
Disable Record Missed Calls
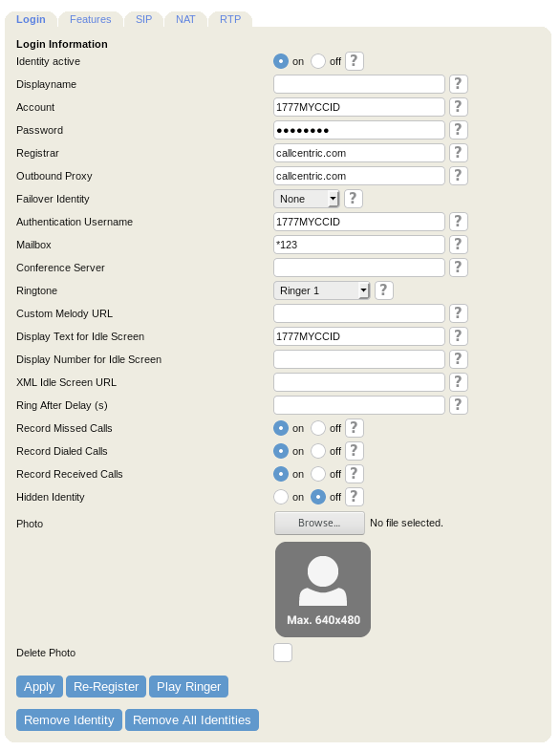pos(318,428)
